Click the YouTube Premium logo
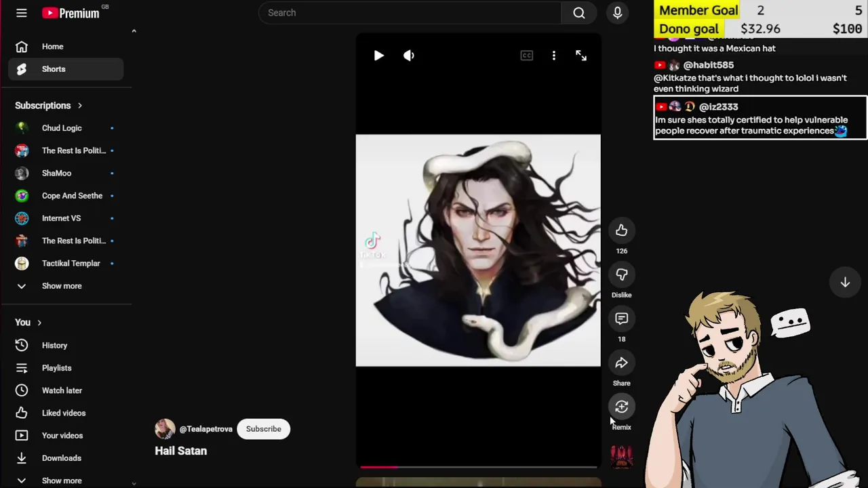The height and width of the screenshot is (488, 868). pos(71,13)
